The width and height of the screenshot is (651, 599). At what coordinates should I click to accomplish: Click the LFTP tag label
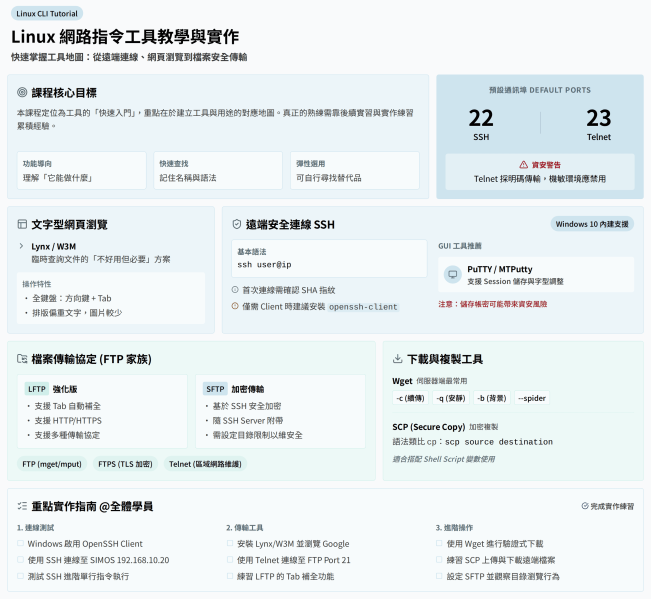(37, 389)
